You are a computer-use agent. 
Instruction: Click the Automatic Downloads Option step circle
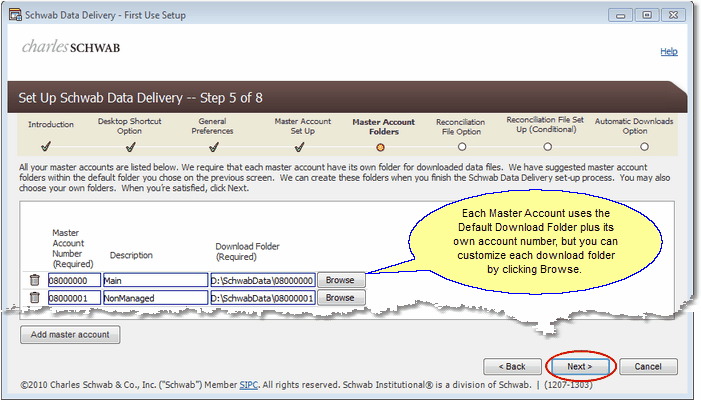[x=644, y=147]
